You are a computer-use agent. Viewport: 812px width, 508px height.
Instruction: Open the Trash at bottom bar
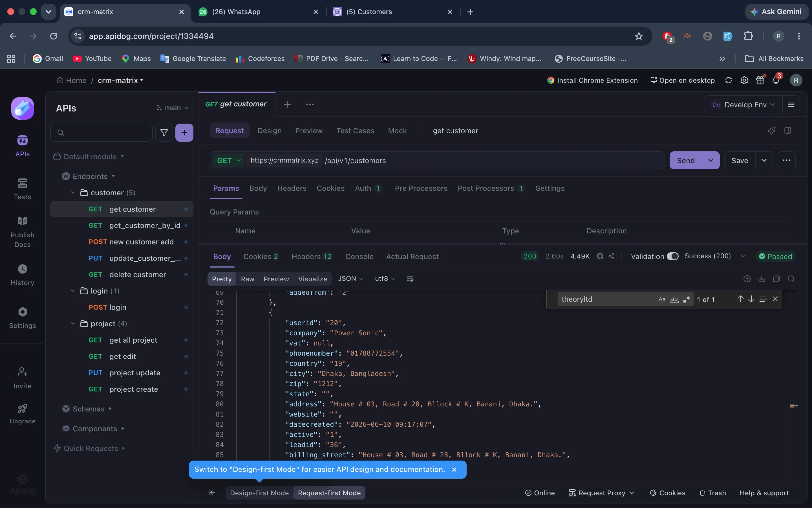pos(712,493)
